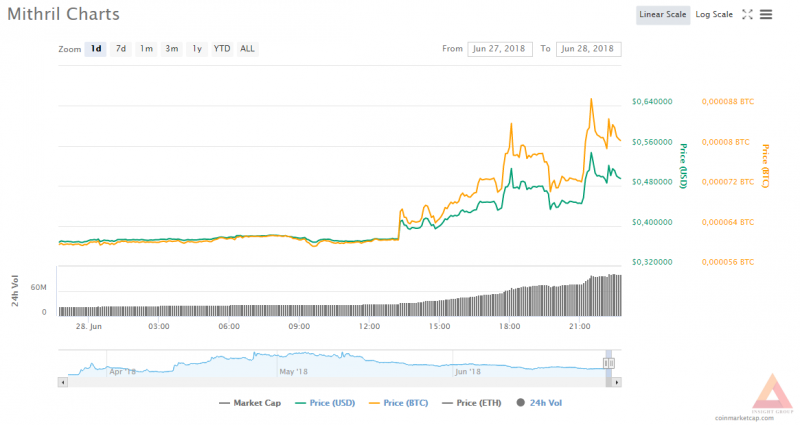Click the $0,480000 axis label
Viewport: 800px width, 425px height.
tap(652, 182)
